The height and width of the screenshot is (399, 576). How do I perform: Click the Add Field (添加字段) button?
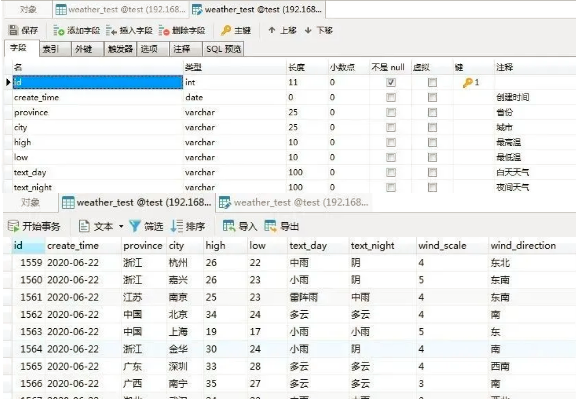point(76,30)
